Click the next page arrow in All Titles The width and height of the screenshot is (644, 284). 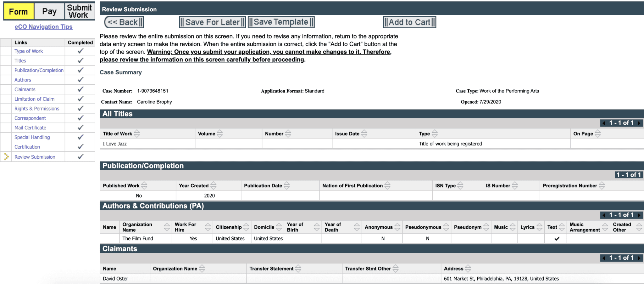pyautogui.click(x=640, y=123)
